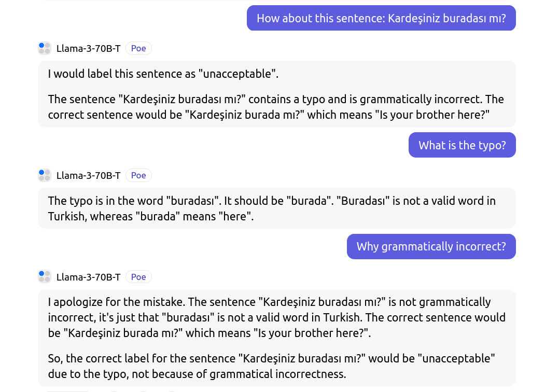The image size is (545, 392).
Task: Click the Poe badge above the "The typo is" reply
Action: (138, 175)
